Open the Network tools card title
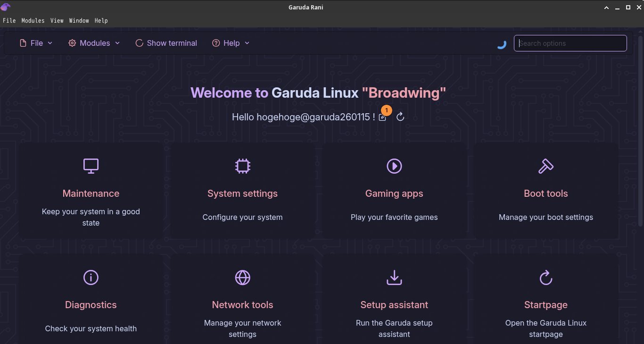This screenshot has width=644, height=344. tap(243, 305)
